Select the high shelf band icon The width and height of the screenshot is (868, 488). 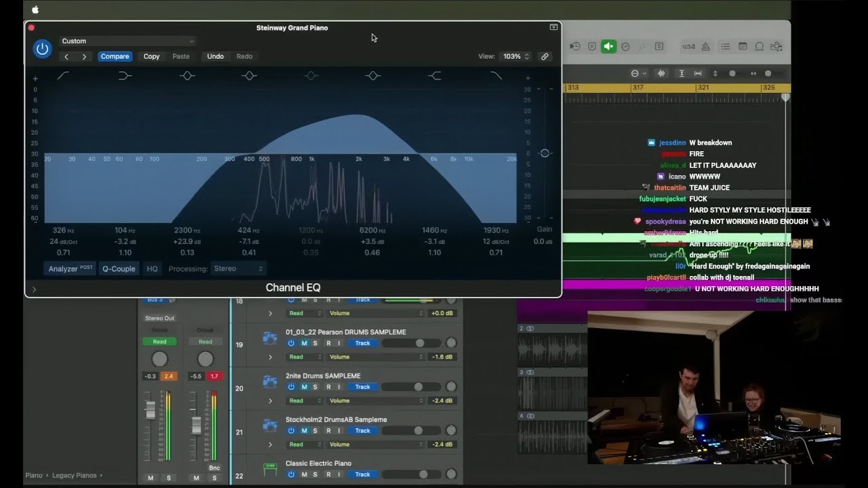435,76
